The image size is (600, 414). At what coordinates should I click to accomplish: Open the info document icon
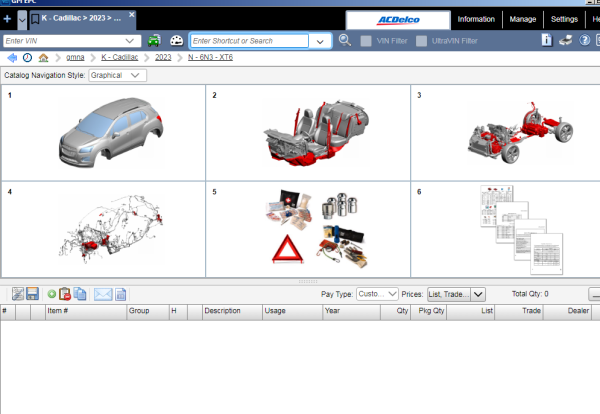point(547,40)
